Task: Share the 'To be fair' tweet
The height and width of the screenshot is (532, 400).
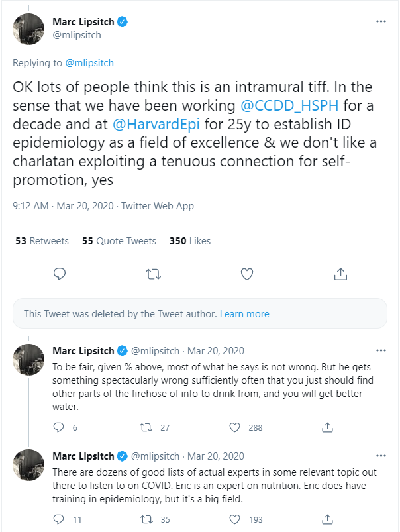Action: 326,427
